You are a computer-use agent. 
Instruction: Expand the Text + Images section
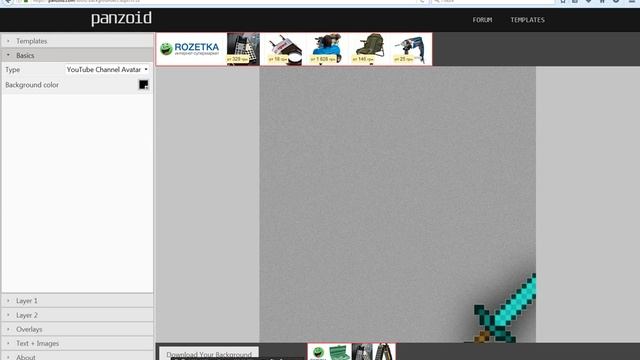point(77,344)
